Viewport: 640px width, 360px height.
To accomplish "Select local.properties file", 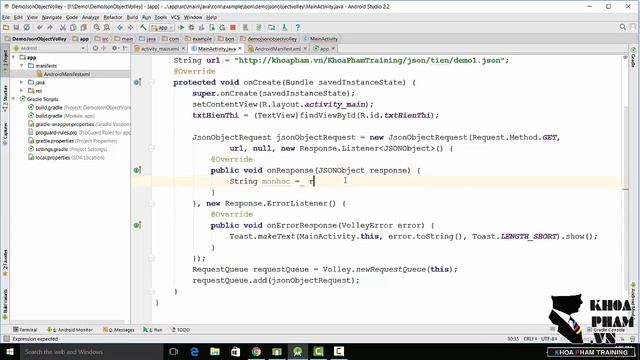I will coord(66,158).
